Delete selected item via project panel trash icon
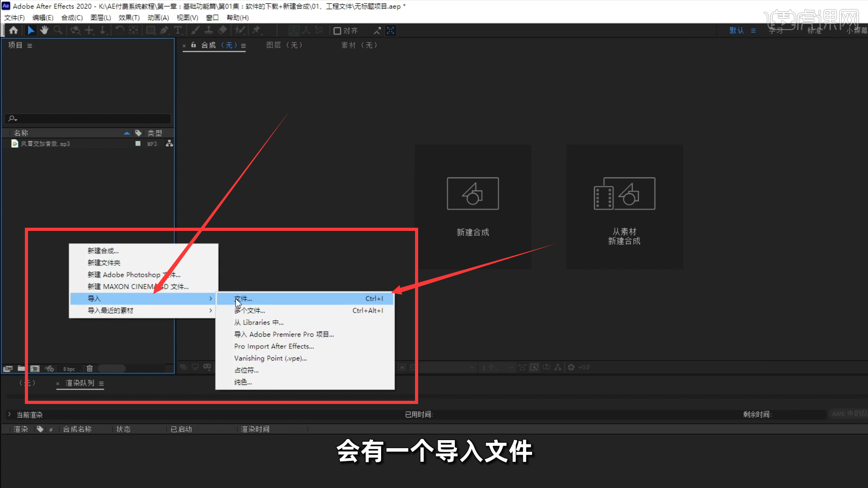Viewport: 868px width, 488px height. point(90,368)
